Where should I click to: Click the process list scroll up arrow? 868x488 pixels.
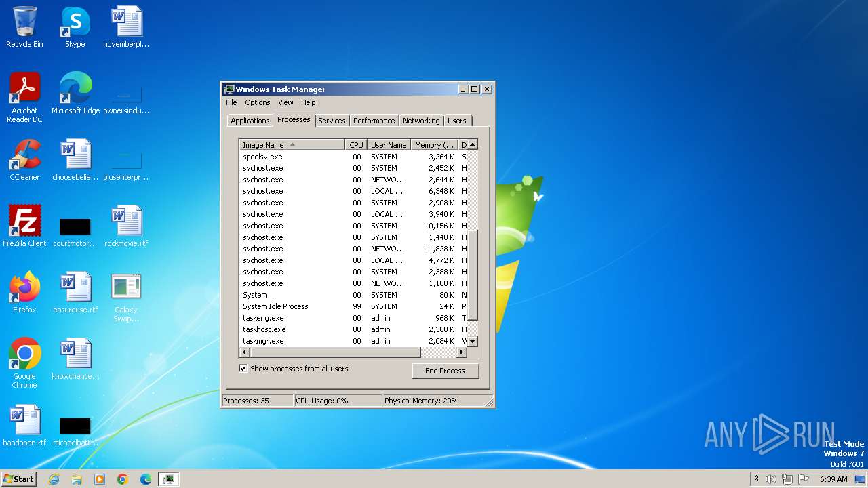pyautogui.click(x=473, y=144)
